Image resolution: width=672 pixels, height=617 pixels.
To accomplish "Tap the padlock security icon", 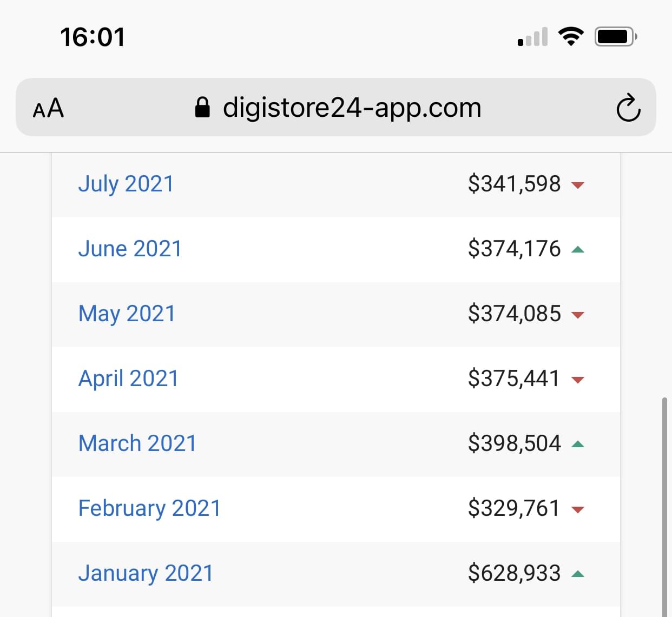I will coord(202,107).
